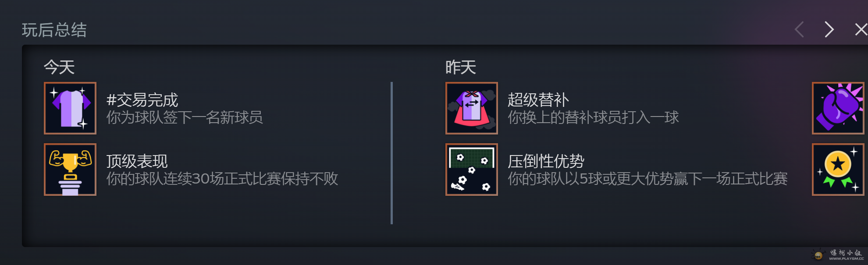
Task: Click the purple jersey #交易完成 icon
Action: click(x=70, y=108)
